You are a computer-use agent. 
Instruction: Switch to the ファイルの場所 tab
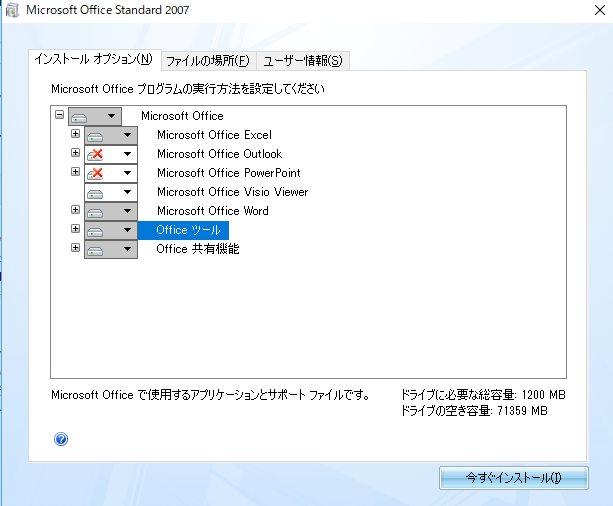[x=207, y=61]
